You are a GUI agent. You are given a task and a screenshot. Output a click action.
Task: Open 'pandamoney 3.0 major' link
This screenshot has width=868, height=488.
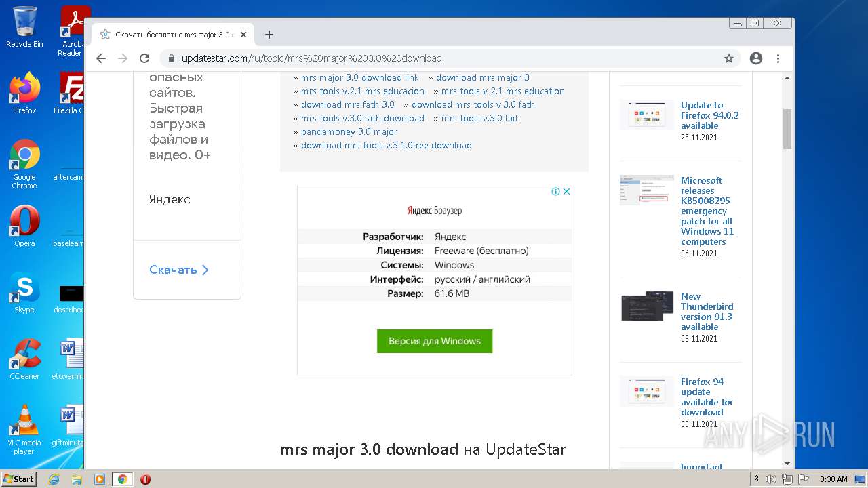point(349,131)
